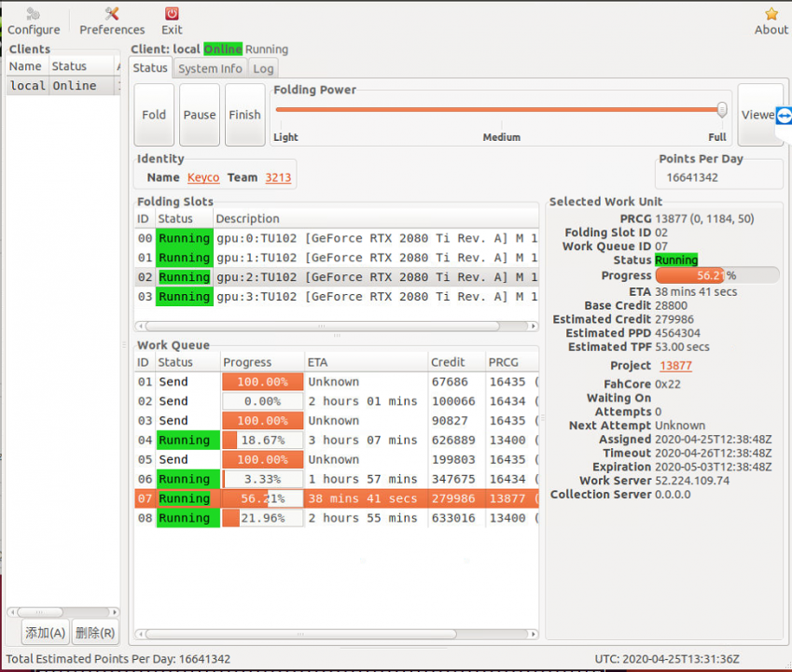Viewport: 792px width, 672px height.
Task: Click the ETA value 38 mins 41 secs
Action: pos(696,291)
